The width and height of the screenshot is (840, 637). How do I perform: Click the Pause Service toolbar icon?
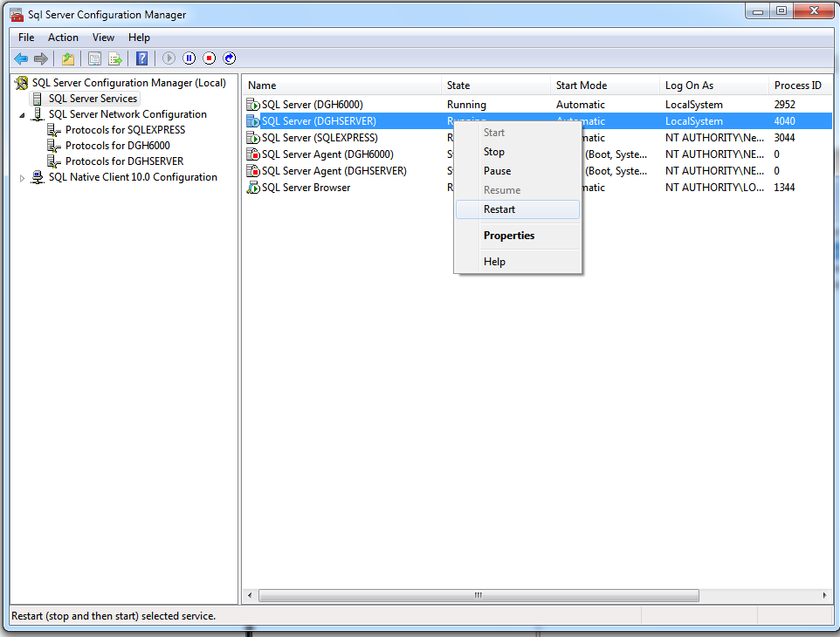point(189,58)
